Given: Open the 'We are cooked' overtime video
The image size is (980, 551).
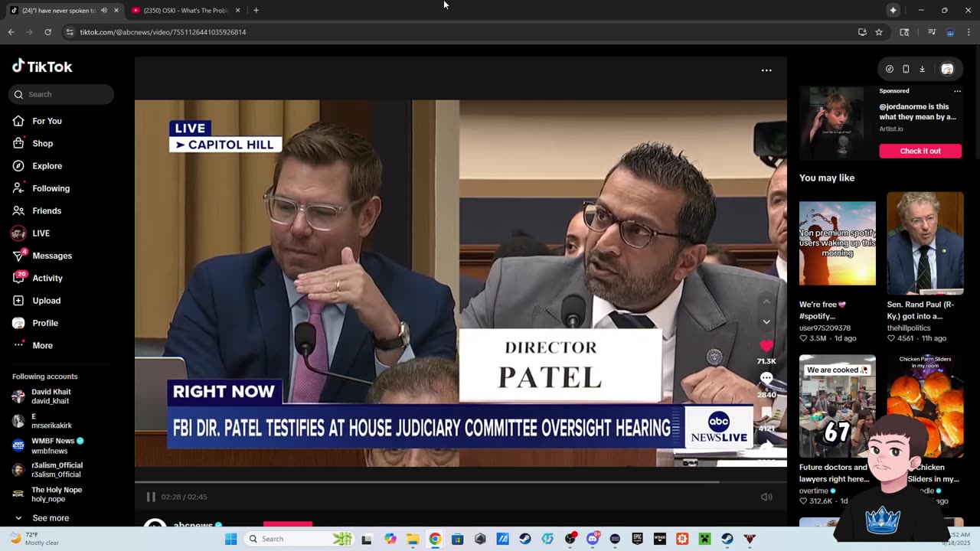Looking at the screenshot, I should [838, 406].
